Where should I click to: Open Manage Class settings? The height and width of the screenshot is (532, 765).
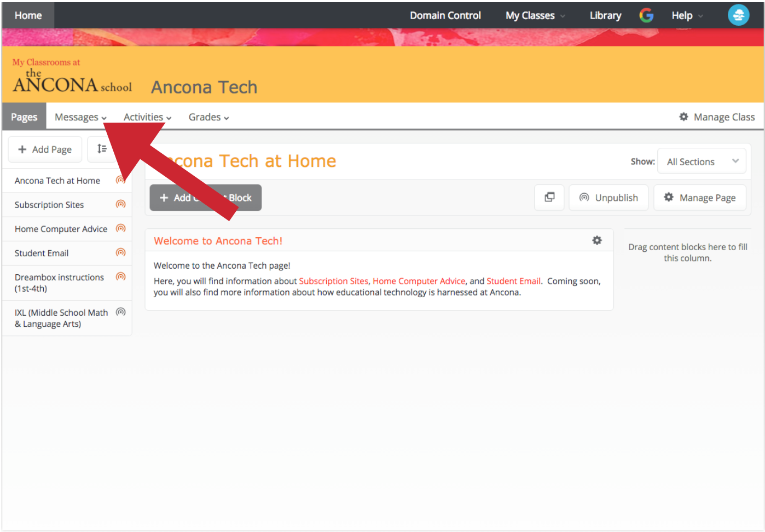pos(717,117)
